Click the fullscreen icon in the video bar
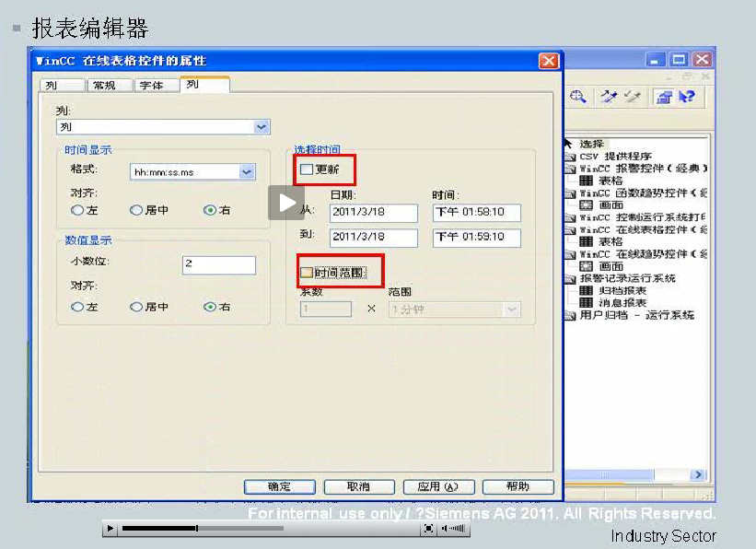 428,529
